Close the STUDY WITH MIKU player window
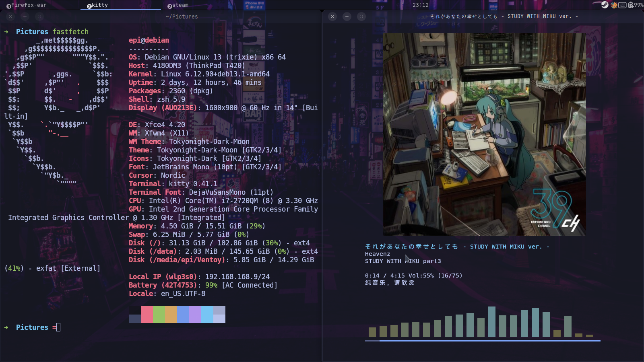This screenshot has height=362, width=644. pos(332,16)
